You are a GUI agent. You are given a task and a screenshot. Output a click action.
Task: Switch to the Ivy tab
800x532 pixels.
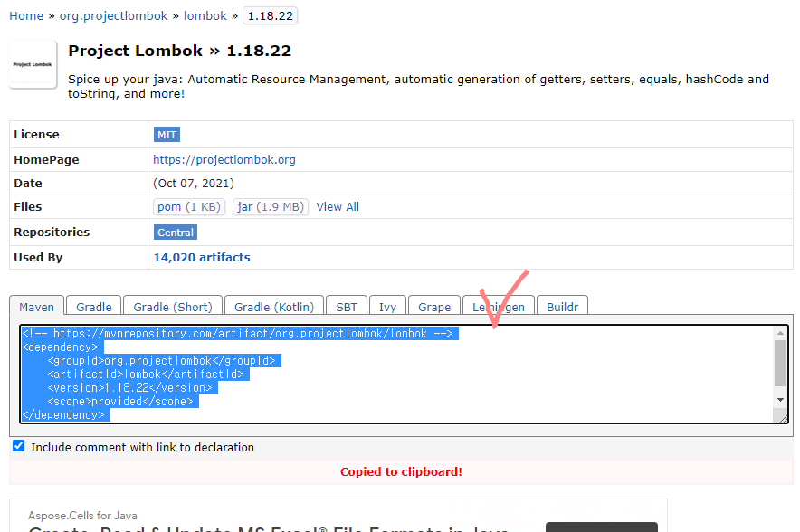[x=387, y=307]
